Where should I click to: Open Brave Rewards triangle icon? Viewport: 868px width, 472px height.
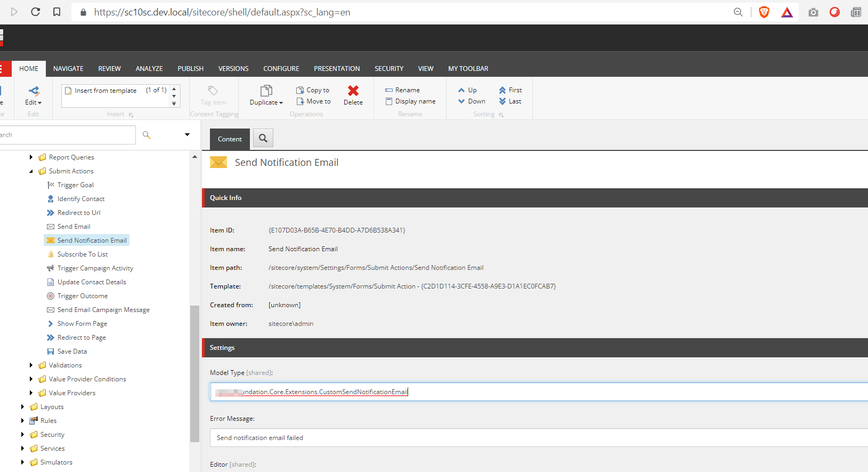click(787, 12)
